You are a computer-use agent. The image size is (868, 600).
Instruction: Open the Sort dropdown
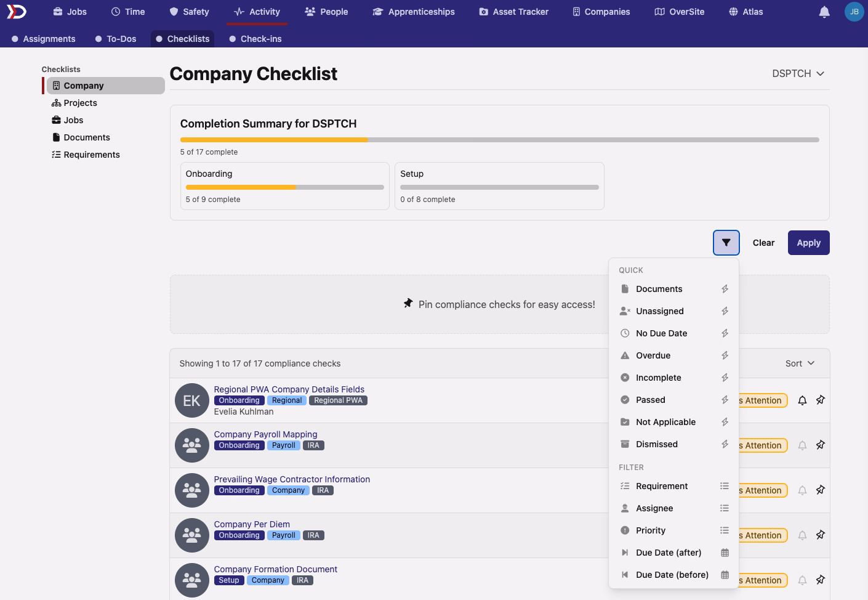[x=800, y=363]
